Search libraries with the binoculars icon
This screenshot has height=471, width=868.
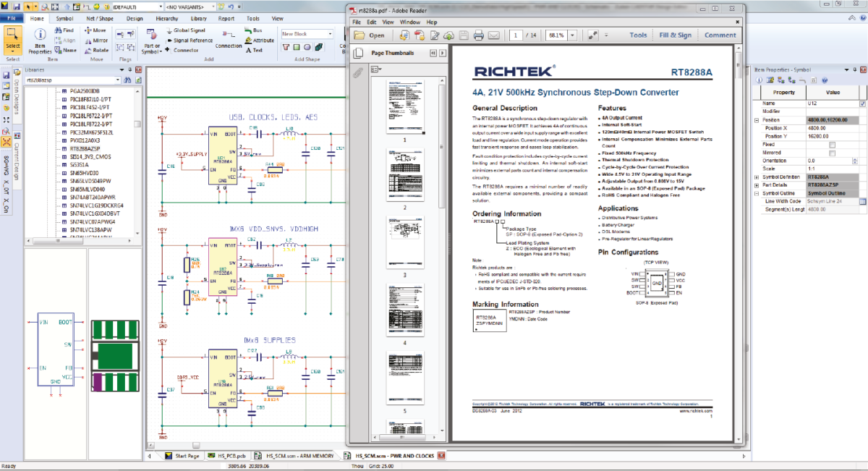pyautogui.click(x=127, y=80)
